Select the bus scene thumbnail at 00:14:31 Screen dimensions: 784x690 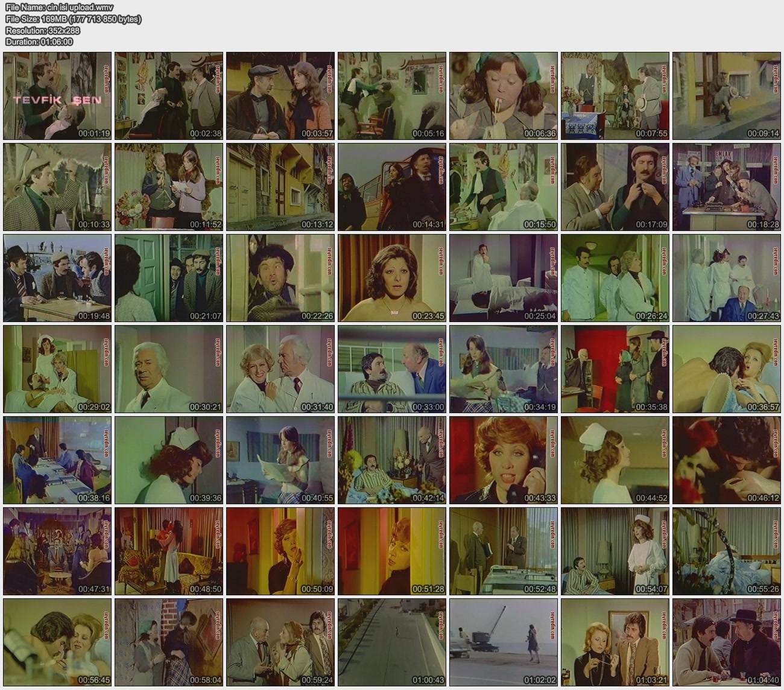click(x=392, y=187)
